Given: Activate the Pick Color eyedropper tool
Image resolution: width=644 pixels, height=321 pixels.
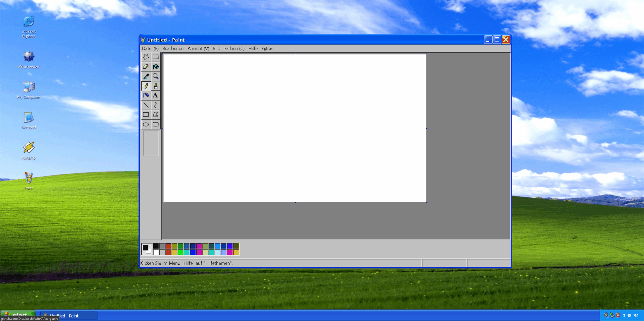Looking at the screenshot, I should pos(146,76).
